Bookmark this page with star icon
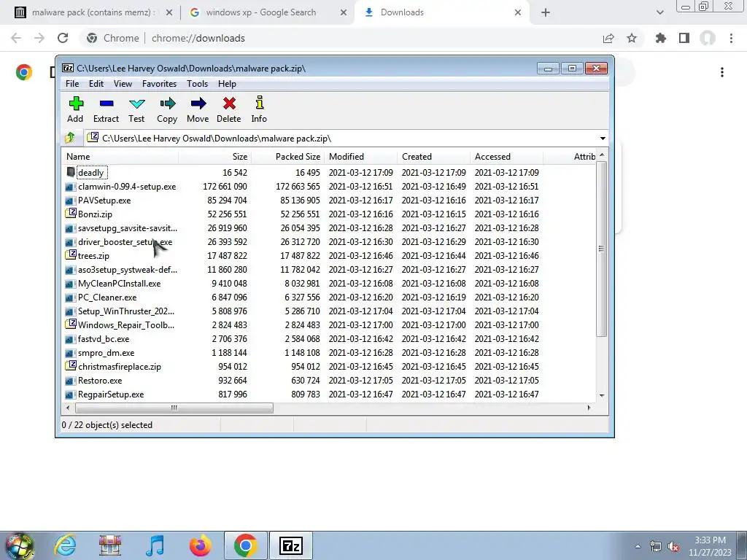Image resolution: width=747 pixels, height=560 pixels. point(632,38)
